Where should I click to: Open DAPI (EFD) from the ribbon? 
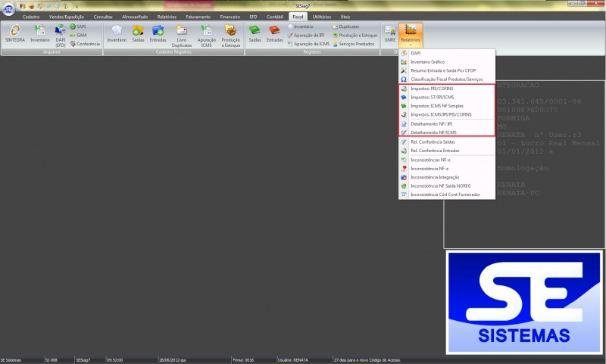tap(61, 34)
